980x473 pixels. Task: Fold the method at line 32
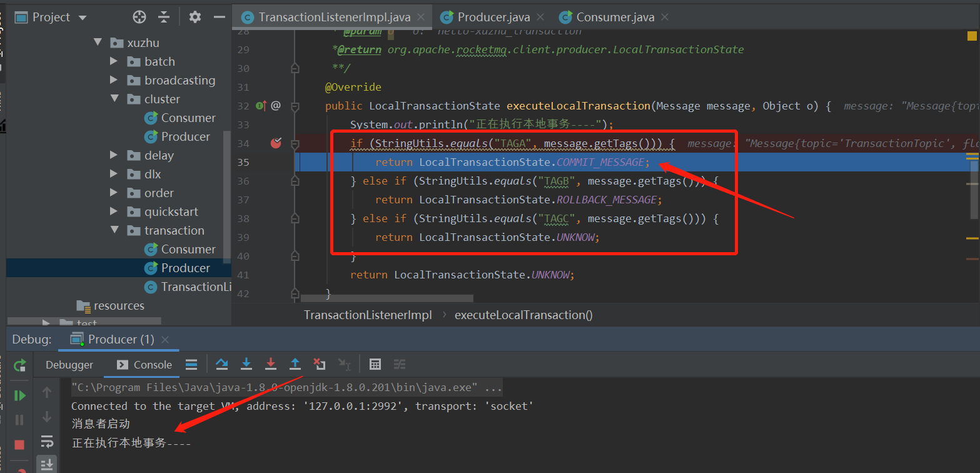tap(295, 106)
